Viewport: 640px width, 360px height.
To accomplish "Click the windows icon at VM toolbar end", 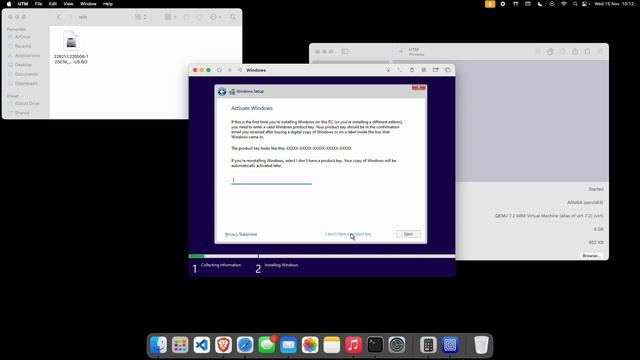I will (448, 70).
